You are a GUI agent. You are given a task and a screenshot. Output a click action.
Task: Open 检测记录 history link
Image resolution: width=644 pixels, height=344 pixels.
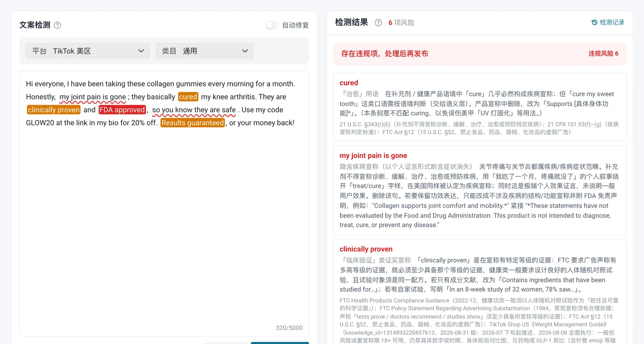click(x=608, y=23)
